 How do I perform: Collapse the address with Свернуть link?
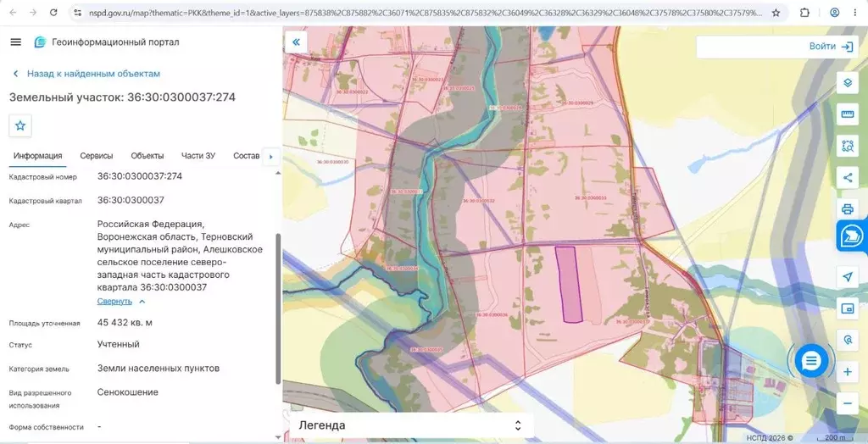pos(114,301)
